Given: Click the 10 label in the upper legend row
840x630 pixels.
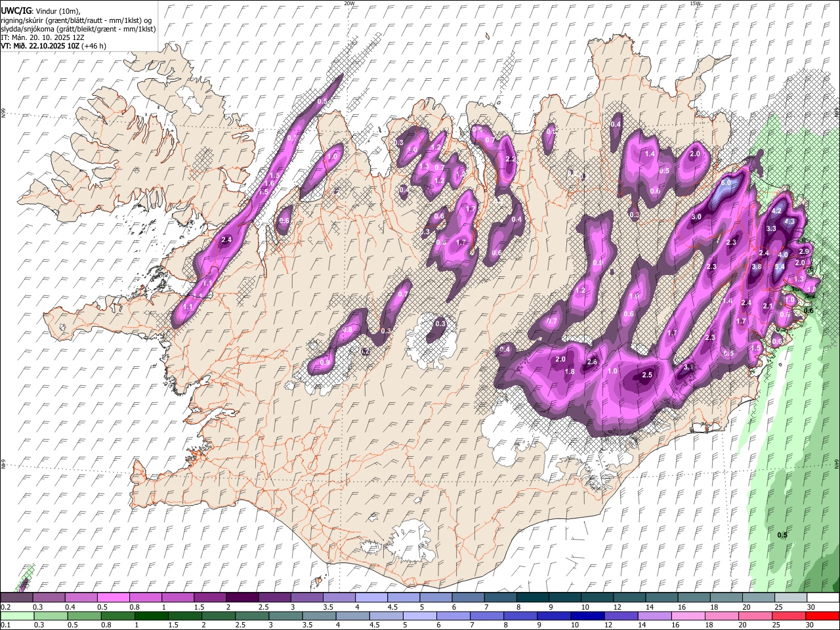Looking at the screenshot, I should pyautogui.click(x=585, y=607).
